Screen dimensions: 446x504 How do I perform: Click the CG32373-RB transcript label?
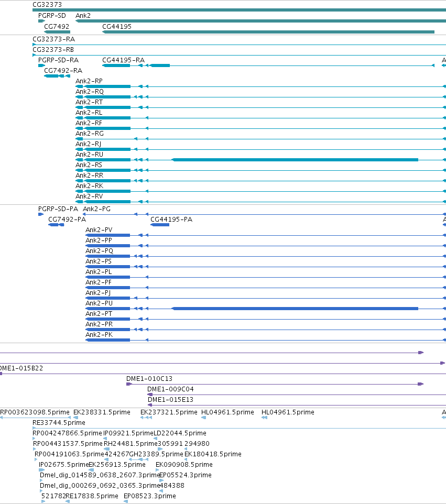[x=53, y=49]
